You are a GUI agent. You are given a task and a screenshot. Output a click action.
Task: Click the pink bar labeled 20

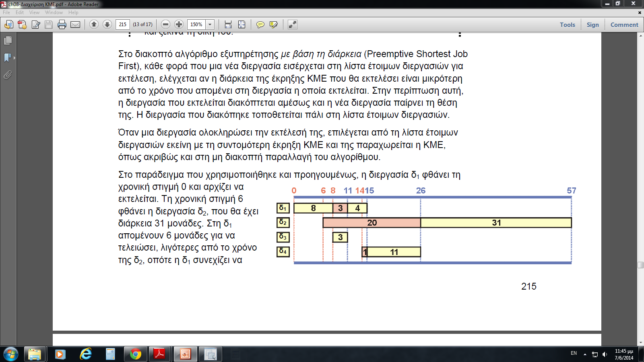(372, 223)
